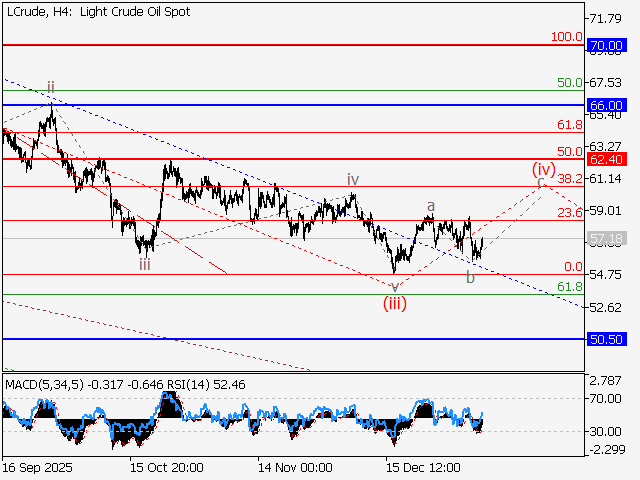The width and height of the screenshot is (640, 480).
Task: Click the wave iii label at the low
Action: 145,265
